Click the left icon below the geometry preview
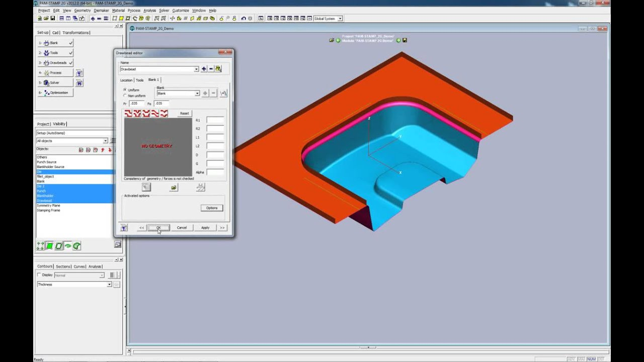Screen dimensions: 644x362 (x=146, y=188)
